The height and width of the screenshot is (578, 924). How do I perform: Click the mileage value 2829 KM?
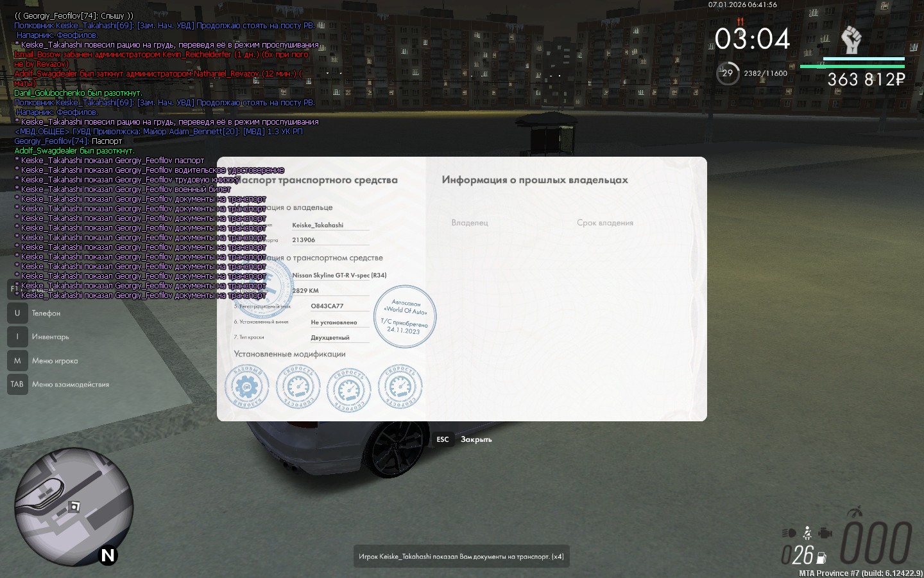[x=305, y=291]
